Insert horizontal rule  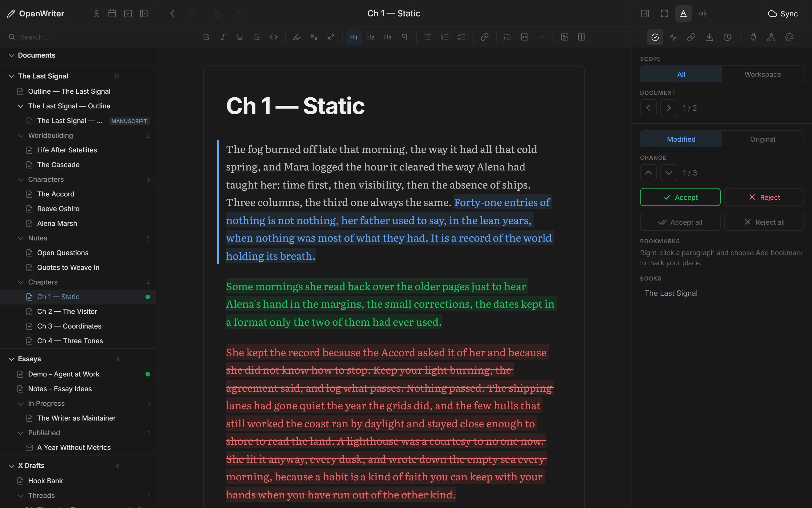click(542, 37)
